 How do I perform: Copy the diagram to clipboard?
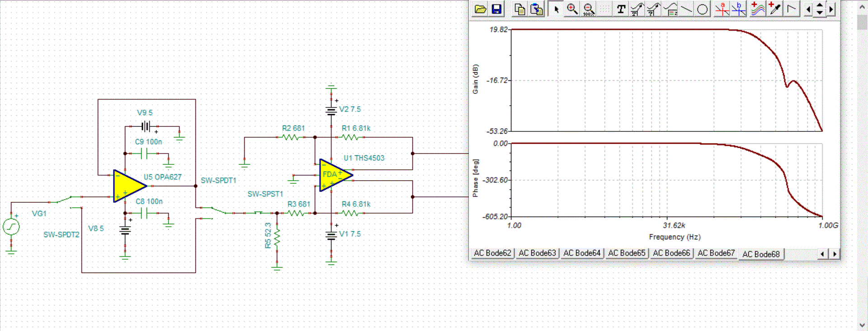520,9
